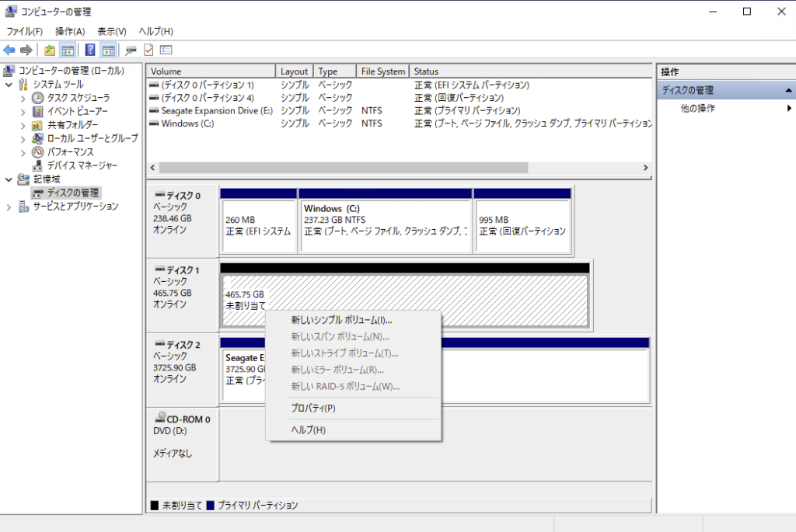Image resolution: width=796 pixels, height=532 pixels.
Task: Expand the Task Scheduler (タスク スケジューラ) node
Action: click(23, 98)
